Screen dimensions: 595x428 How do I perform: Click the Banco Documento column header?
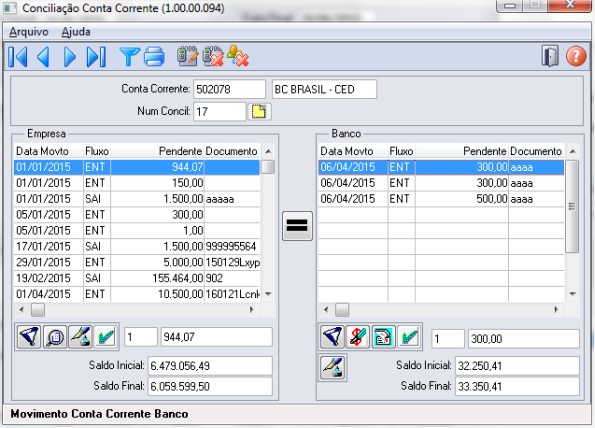pyautogui.click(x=536, y=151)
